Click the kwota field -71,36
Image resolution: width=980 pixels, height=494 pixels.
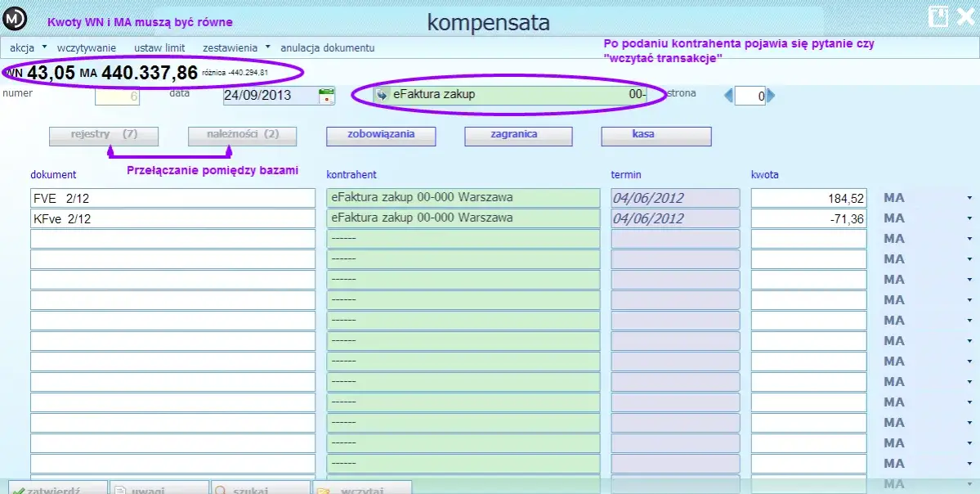pyautogui.click(x=808, y=219)
